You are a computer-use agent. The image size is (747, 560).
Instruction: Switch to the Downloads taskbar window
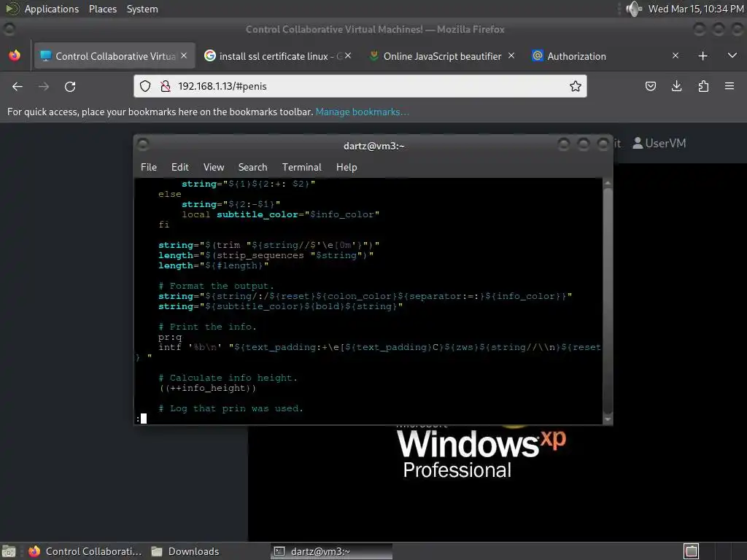185,551
